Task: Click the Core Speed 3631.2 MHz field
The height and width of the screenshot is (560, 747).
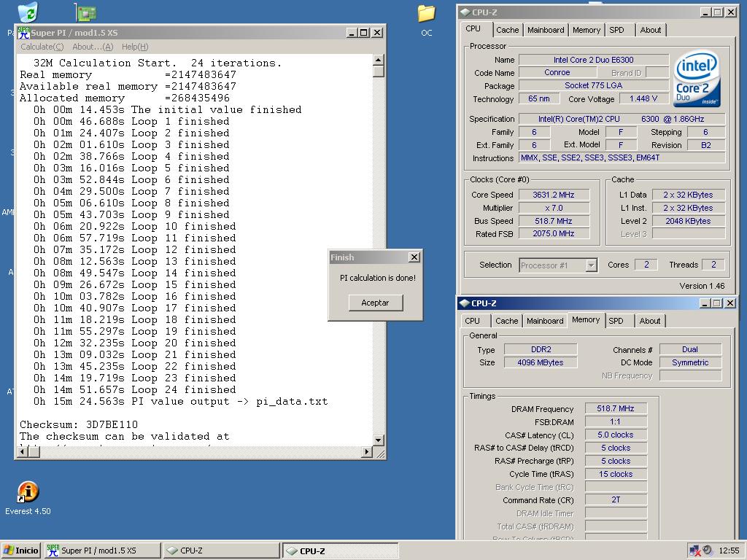Action: pos(554,195)
